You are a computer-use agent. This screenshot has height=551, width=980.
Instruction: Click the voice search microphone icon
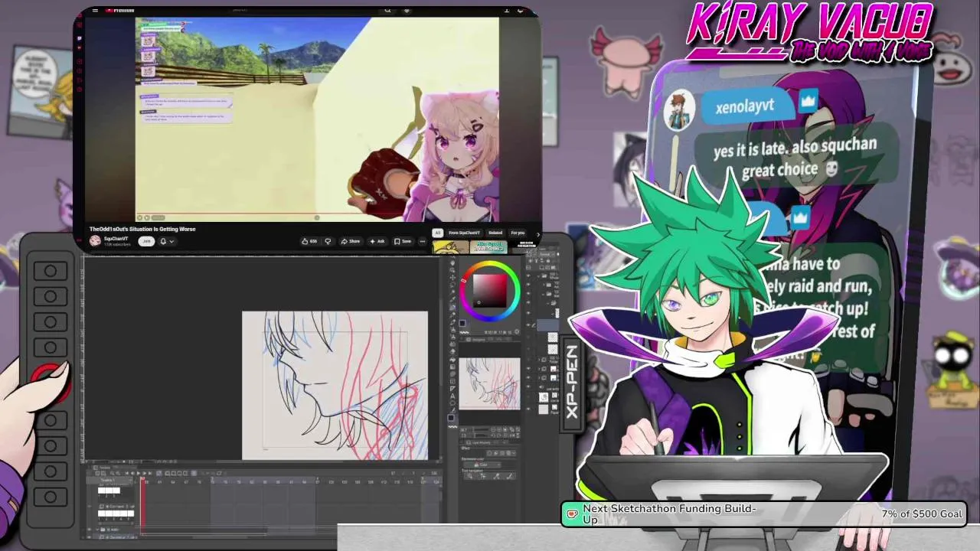407,10
